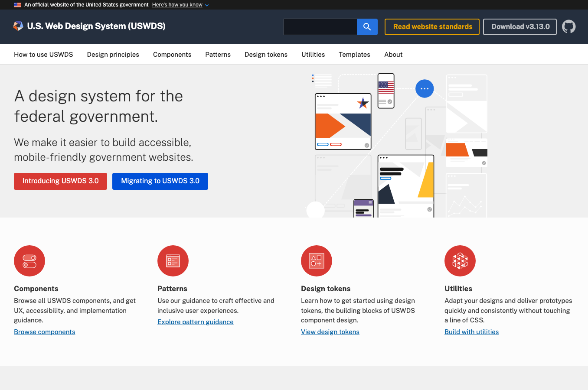
Task: Click the red Design tokens icon
Action: (x=317, y=261)
